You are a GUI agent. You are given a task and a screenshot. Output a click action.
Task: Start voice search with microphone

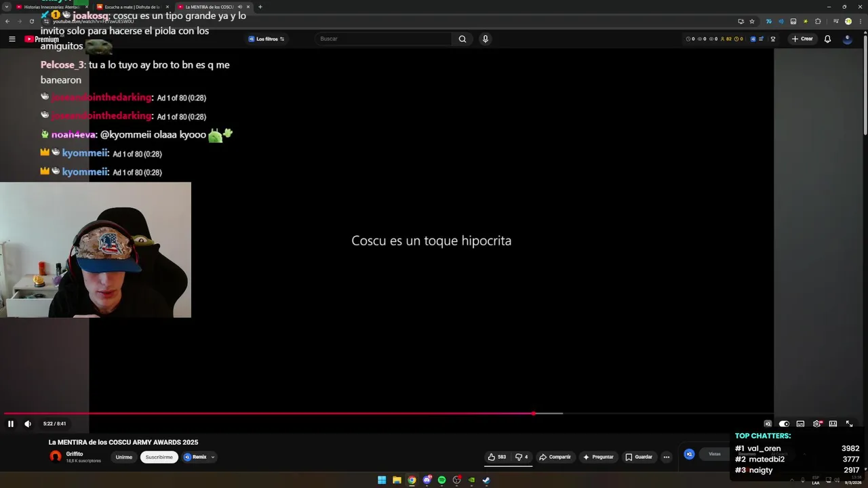click(x=485, y=39)
